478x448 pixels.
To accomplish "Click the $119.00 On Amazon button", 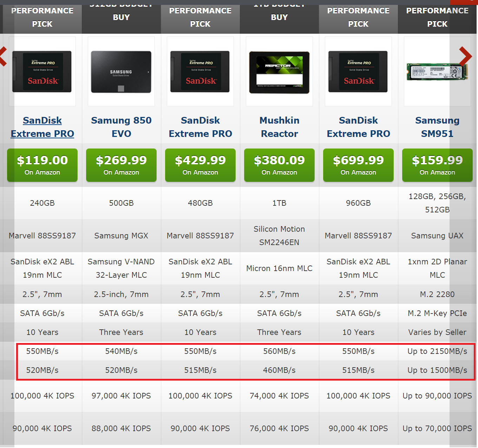I will (42, 165).
